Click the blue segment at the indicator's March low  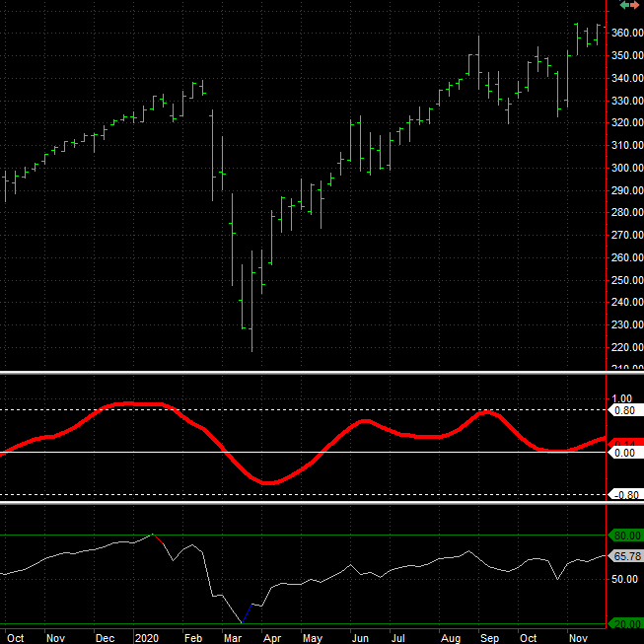247,613
